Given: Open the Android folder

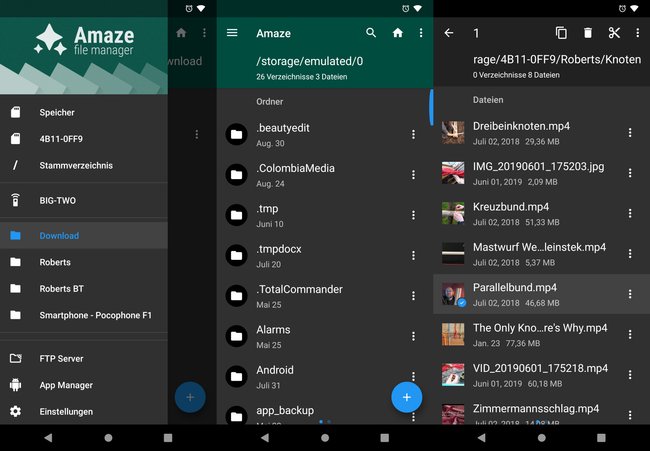Looking at the screenshot, I should point(325,376).
